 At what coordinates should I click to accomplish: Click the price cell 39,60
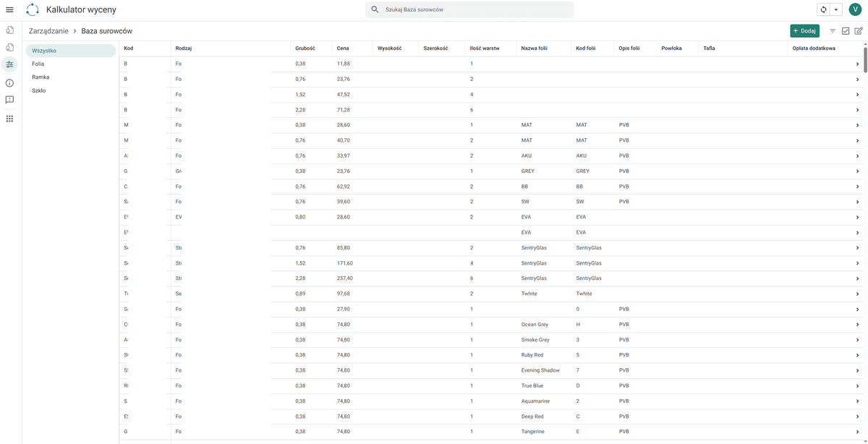(x=344, y=202)
